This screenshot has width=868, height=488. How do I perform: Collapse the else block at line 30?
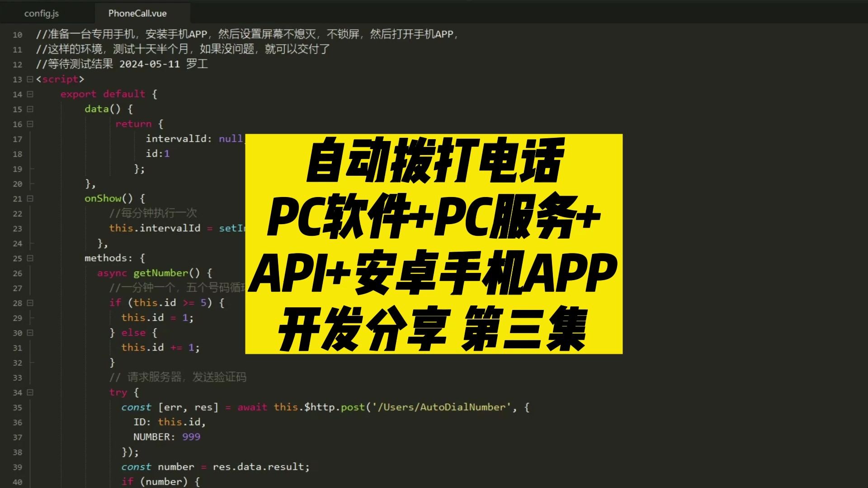click(29, 333)
